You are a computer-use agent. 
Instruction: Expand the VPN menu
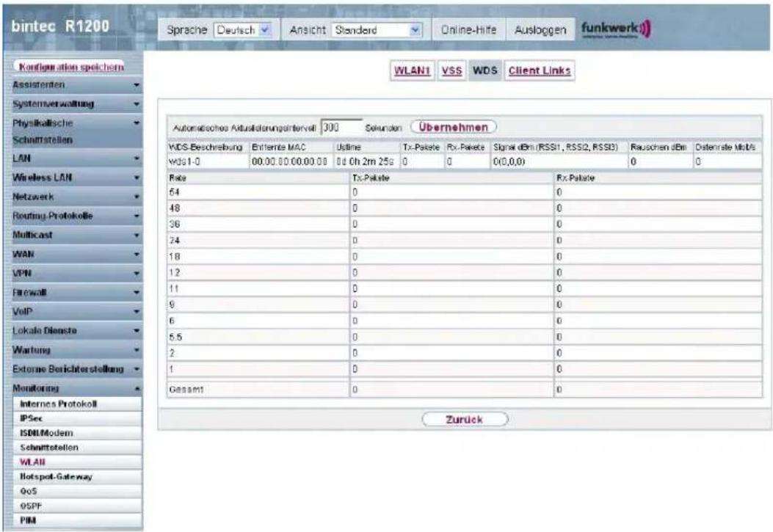pos(77,274)
